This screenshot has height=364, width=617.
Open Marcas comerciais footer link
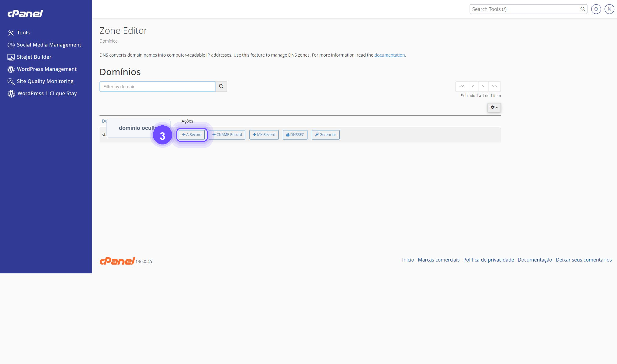click(438, 260)
